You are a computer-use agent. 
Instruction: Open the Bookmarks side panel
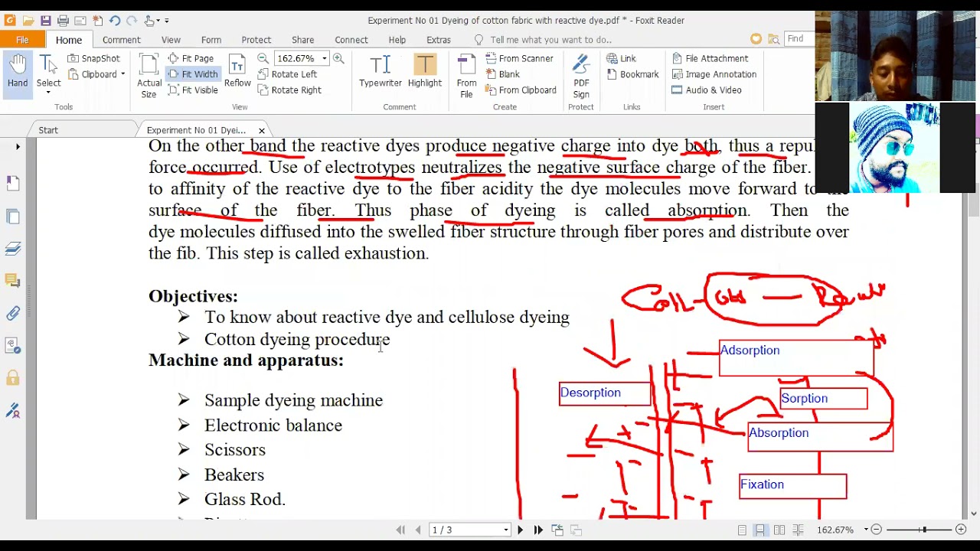tap(13, 183)
